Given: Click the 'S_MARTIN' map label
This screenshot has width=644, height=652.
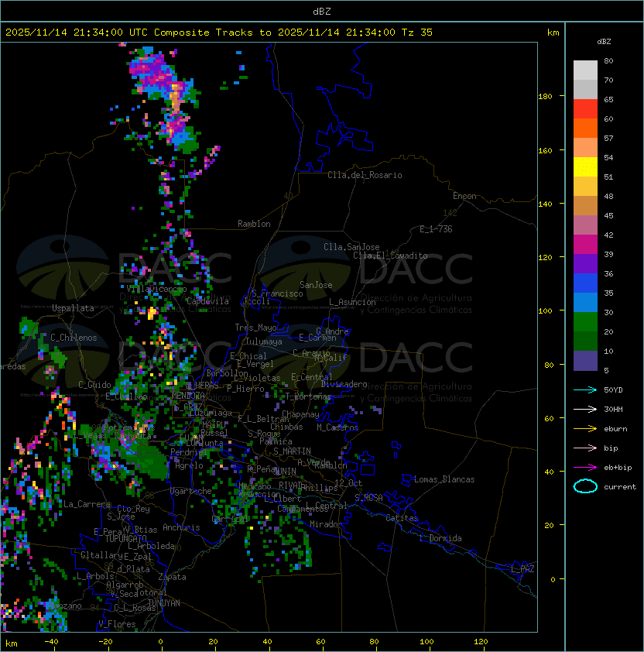Looking at the screenshot, I should [293, 451].
